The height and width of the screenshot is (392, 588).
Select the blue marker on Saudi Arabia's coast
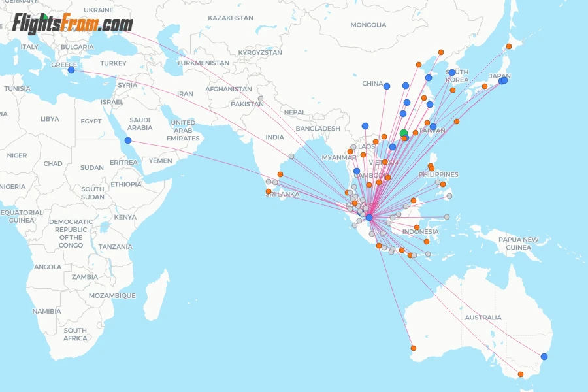click(128, 140)
